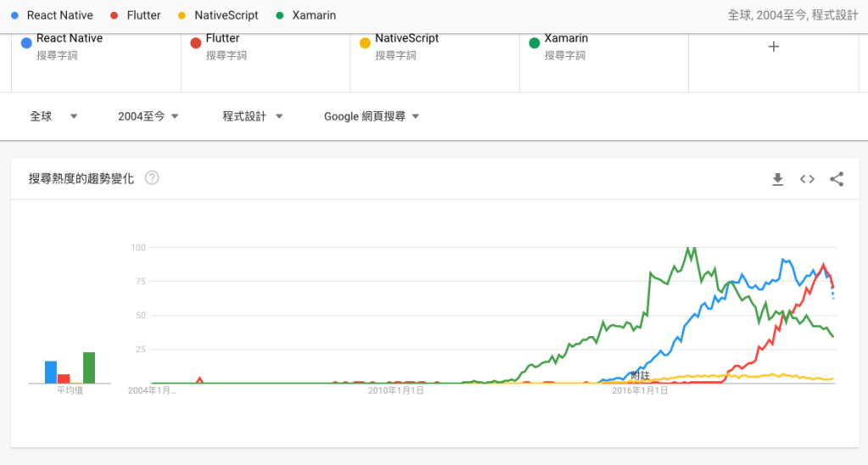Open the 2004至今 time range dropdown
The width and height of the screenshot is (868, 465).
(x=148, y=116)
